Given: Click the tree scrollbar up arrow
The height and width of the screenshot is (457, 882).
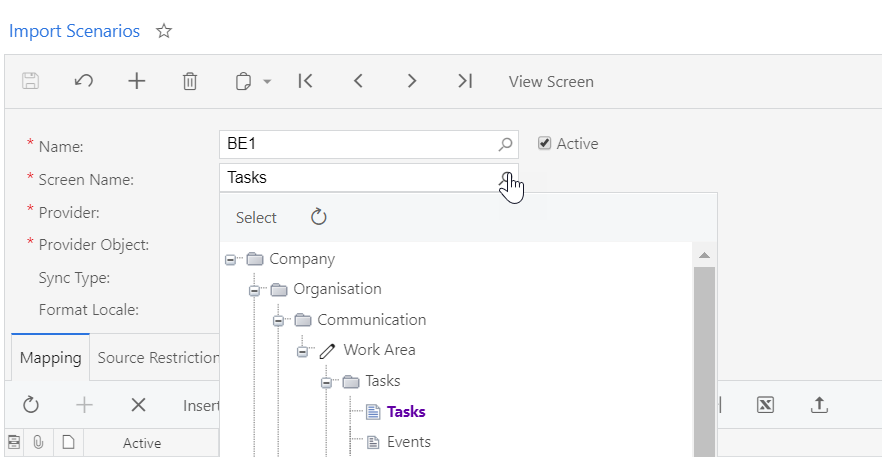Looking at the screenshot, I should click(x=704, y=255).
